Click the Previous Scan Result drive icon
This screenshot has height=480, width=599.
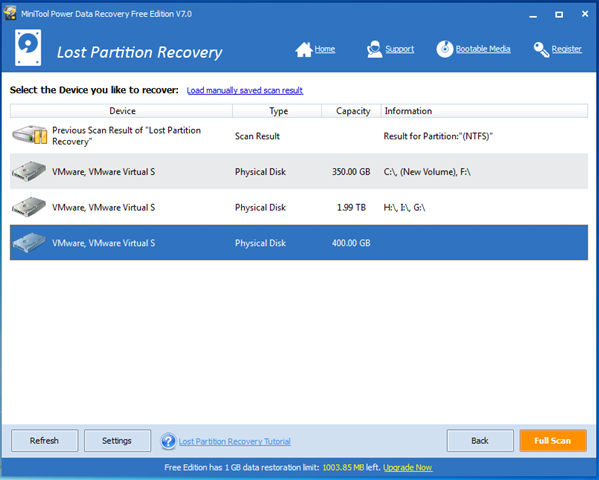pos(29,135)
